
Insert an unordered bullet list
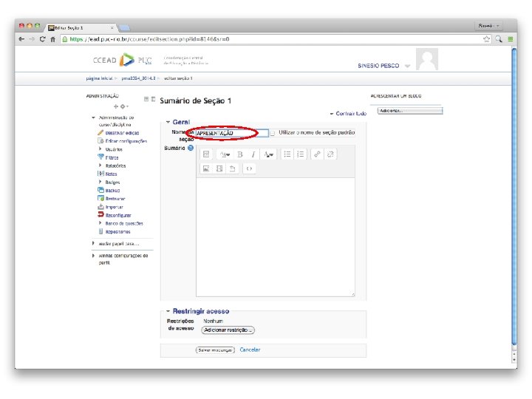[287, 154]
